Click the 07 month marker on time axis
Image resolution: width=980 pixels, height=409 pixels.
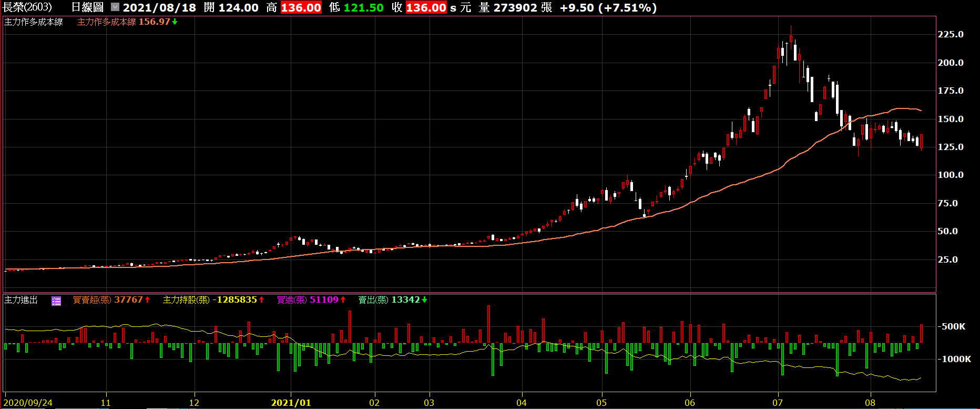(x=778, y=403)
